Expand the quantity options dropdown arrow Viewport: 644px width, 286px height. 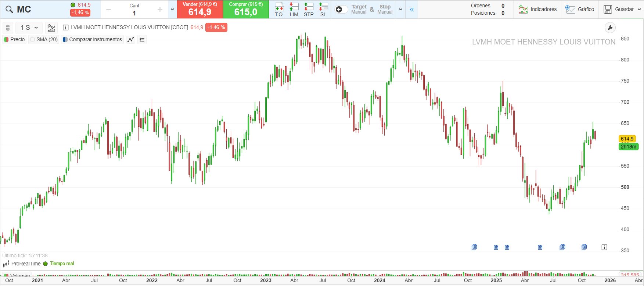tap(172, 10)
